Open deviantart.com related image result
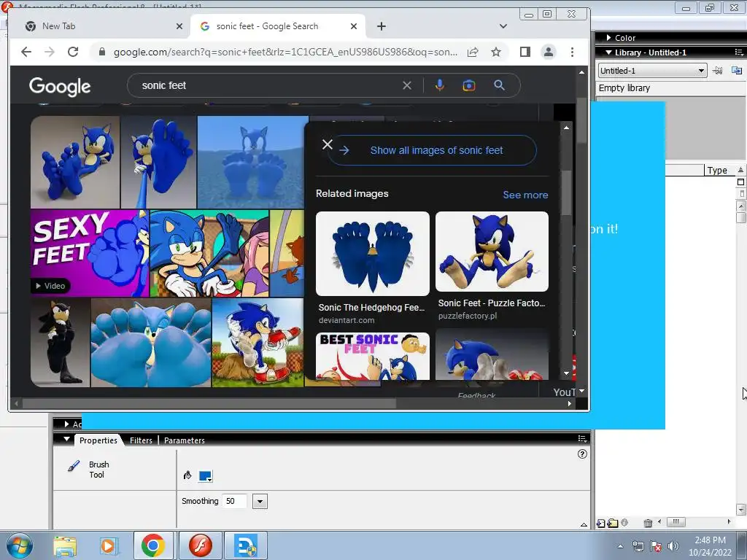 [x=373, y=268]
